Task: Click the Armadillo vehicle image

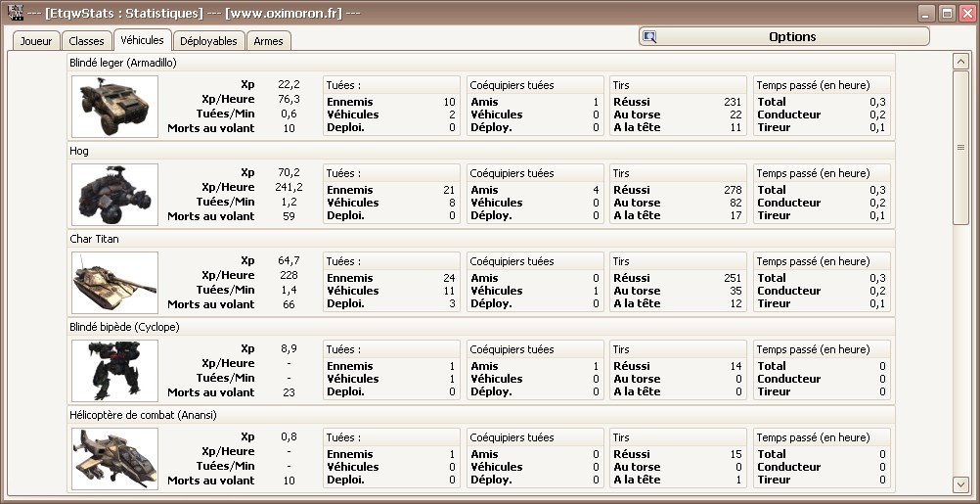Action: 115,107
